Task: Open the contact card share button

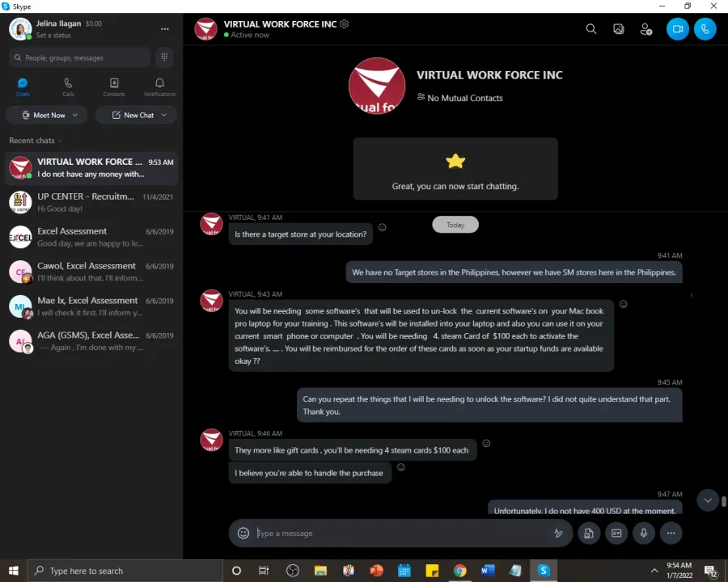Action: tap(616, 533)
